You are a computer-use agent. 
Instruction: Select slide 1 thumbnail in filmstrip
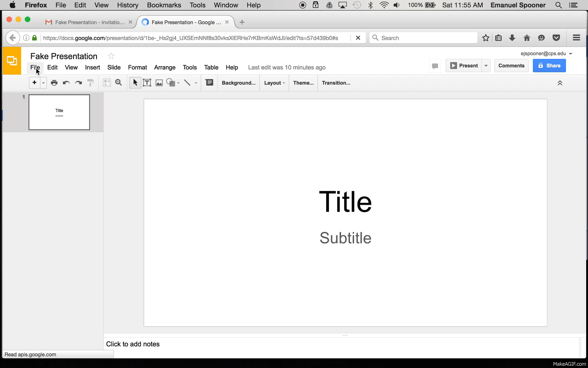[x=59, y=112]
